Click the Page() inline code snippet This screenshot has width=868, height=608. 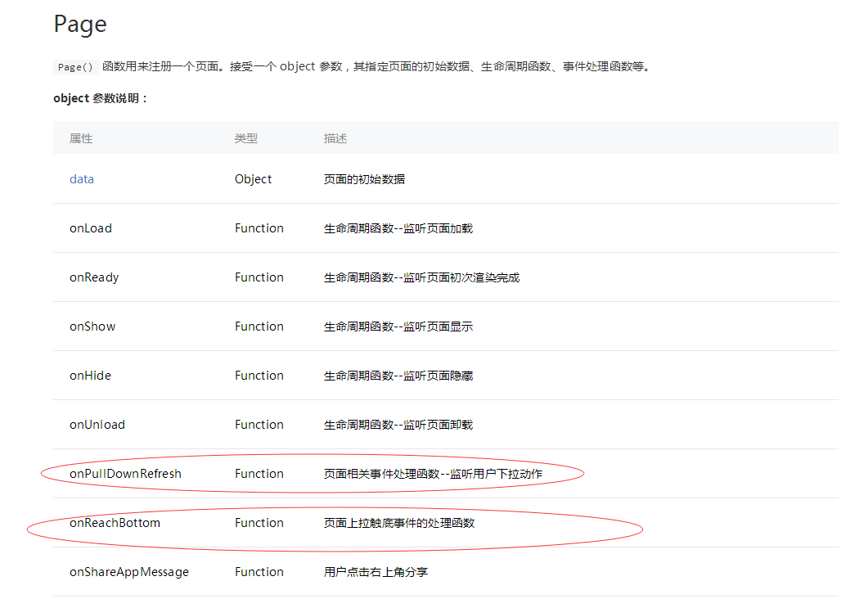76,67
